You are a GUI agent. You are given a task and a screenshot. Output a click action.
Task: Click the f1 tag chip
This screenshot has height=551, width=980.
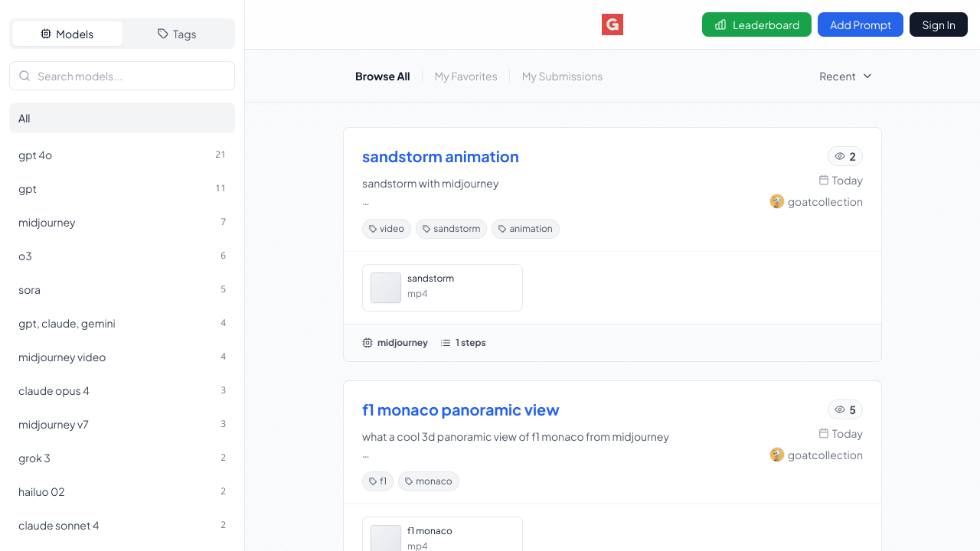click(377, 481)
